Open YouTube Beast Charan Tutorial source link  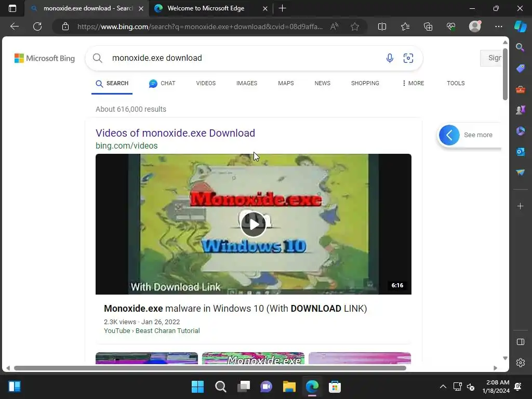pos(152,331)
